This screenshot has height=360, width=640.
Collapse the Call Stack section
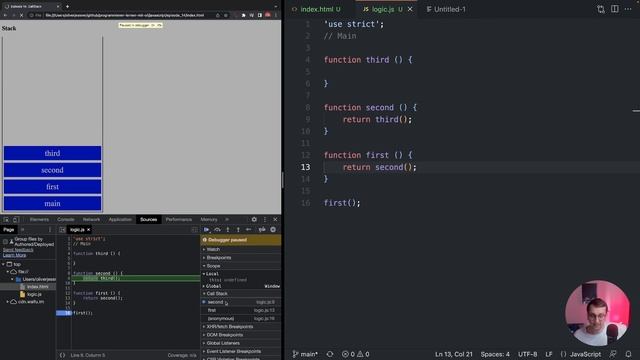point(240,293)
